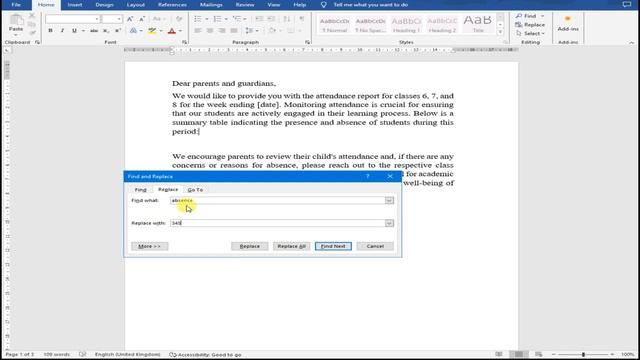Expand the Replace with history dropdown
Screen dimensions: 640x360
(x=389, y=223)
